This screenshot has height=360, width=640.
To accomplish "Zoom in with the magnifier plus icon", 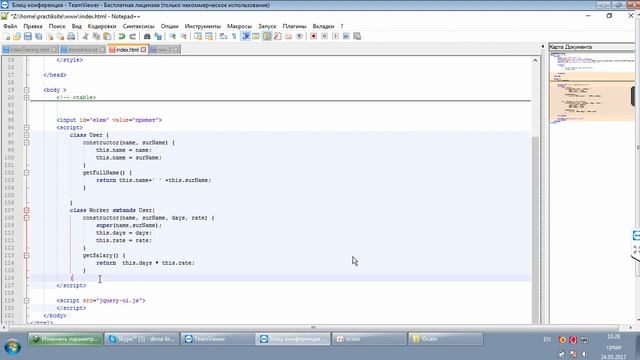I will [x=172, y=36].
